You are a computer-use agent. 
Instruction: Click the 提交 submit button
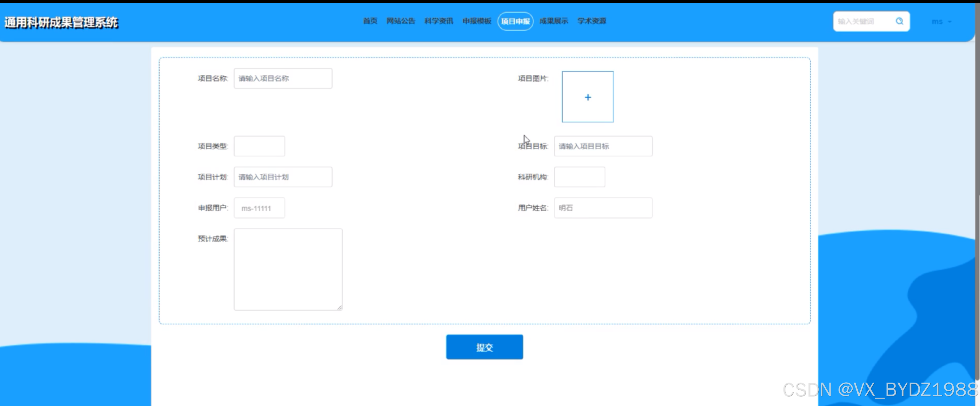click(484, 347)
